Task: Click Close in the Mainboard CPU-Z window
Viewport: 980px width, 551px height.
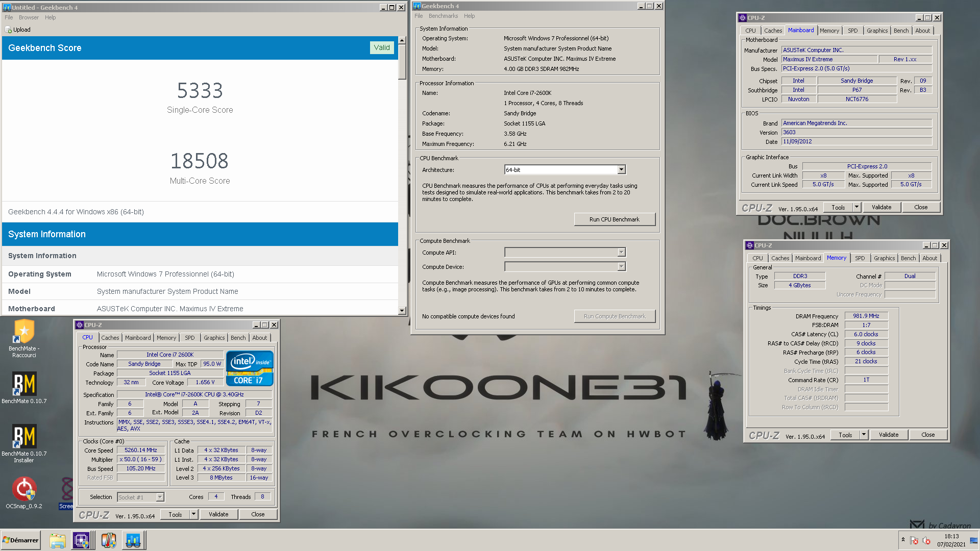Action: click(x=921, y=207)
